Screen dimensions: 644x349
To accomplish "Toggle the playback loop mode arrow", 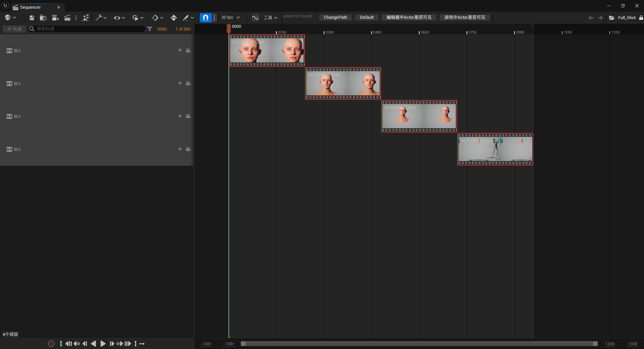I will coord(142,344).
